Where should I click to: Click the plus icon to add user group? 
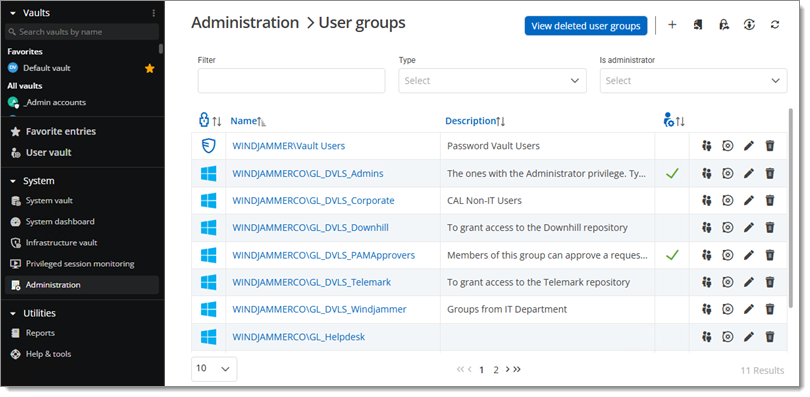point(672,25)
